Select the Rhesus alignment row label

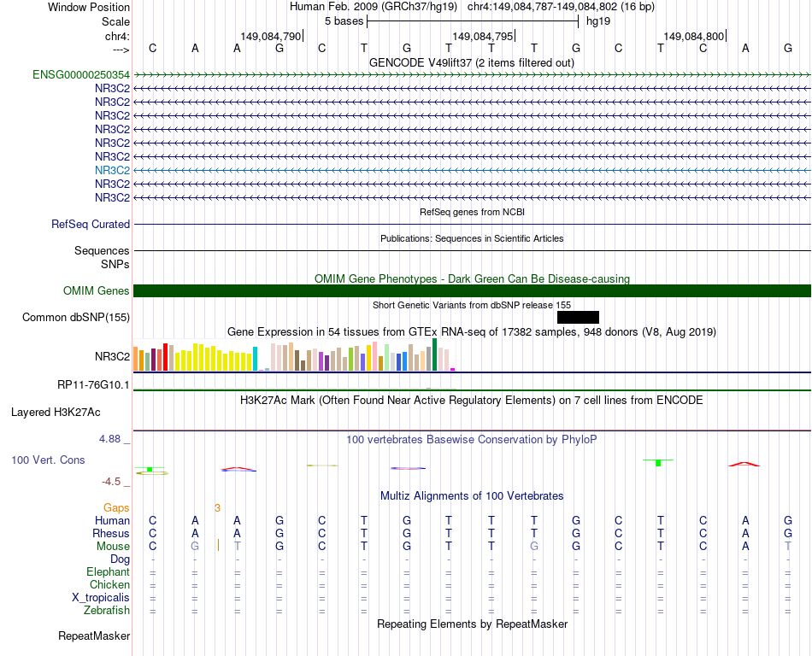[x=111, y=533]
